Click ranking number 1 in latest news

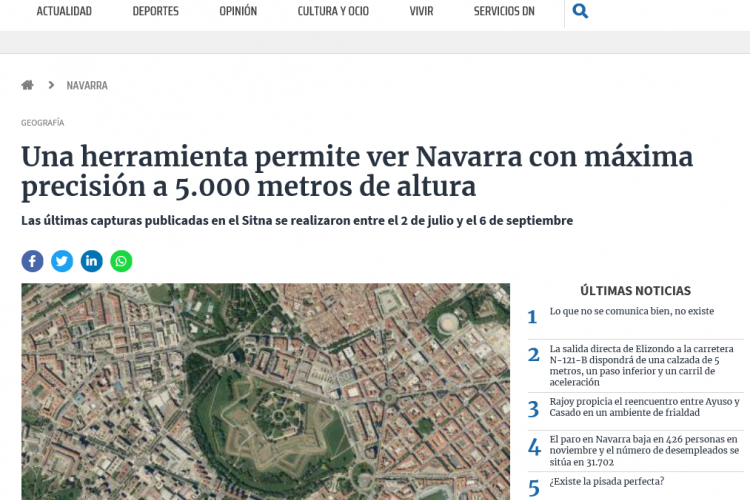click(532, 317)
